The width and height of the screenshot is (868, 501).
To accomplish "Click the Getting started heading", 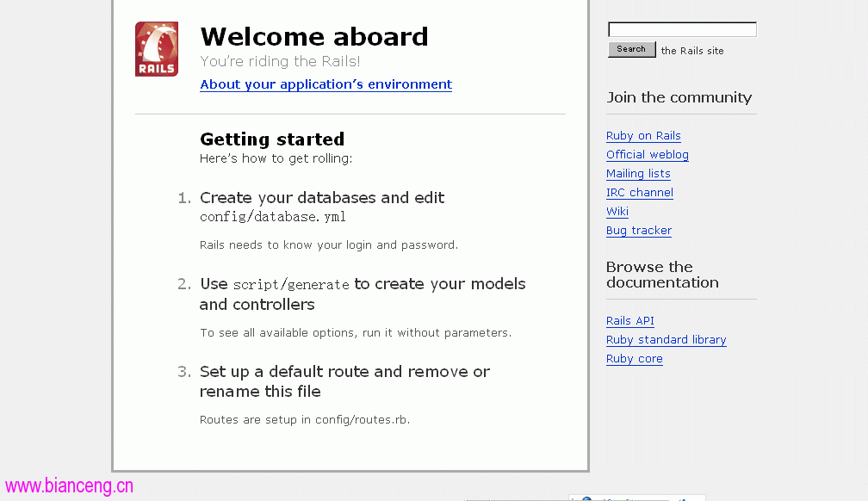I will coord(272,139).
